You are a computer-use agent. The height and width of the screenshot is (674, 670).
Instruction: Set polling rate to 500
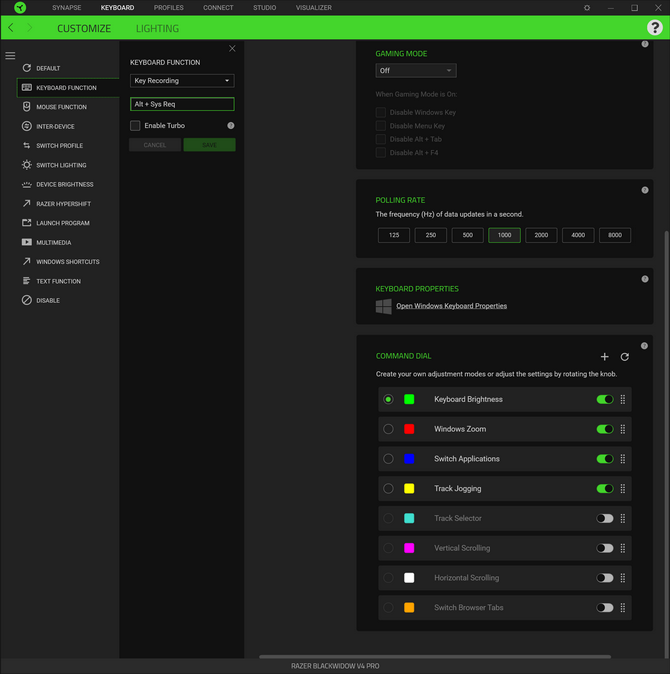tap(467, 235)
